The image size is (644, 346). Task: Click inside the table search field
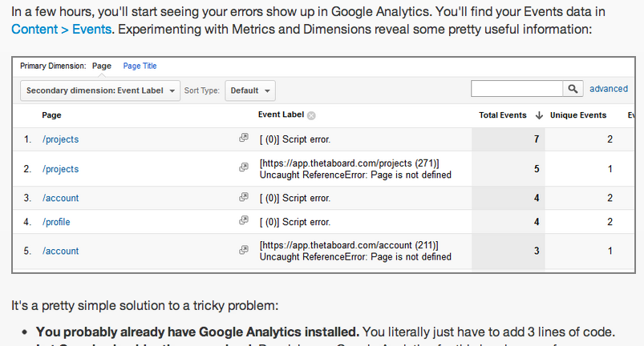516,89
